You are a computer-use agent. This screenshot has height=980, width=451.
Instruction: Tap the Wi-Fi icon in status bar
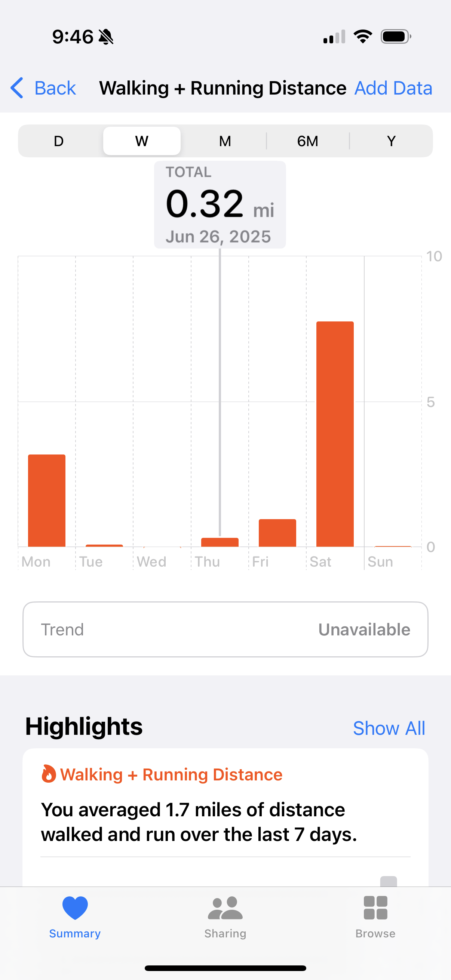point(363,37)
